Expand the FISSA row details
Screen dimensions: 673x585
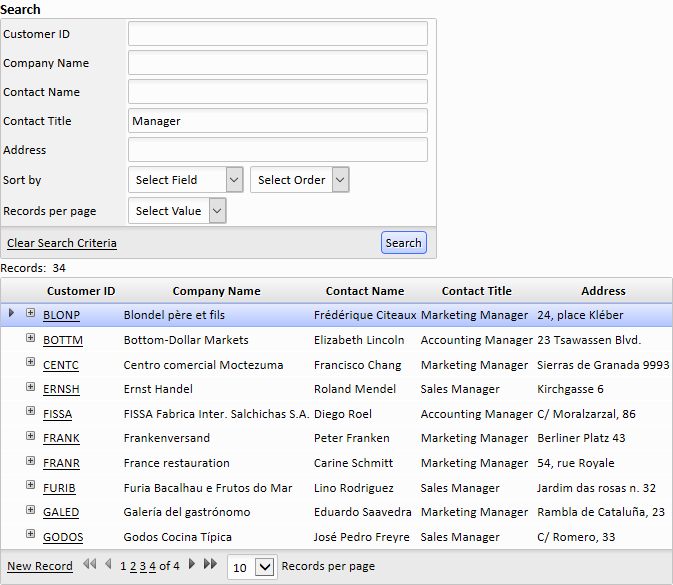coord(30,411)
